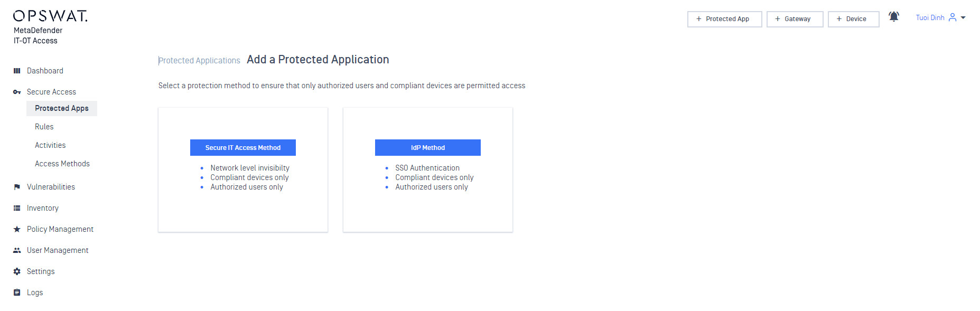Screen dimensions: 980x311
Task: Click the Dashboard bar-chart icon
Action: click(17, 71)
